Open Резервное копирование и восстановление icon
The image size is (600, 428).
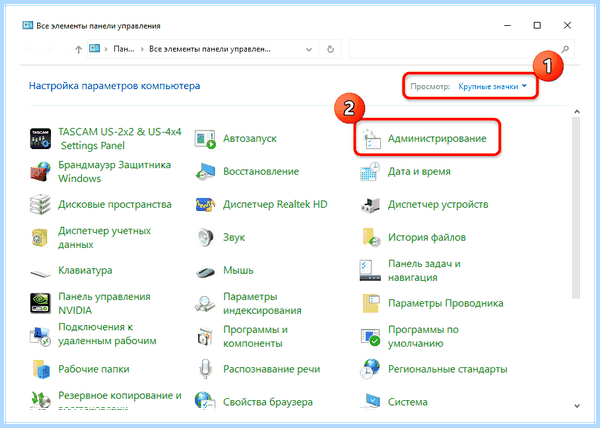[x=40, y=400]
